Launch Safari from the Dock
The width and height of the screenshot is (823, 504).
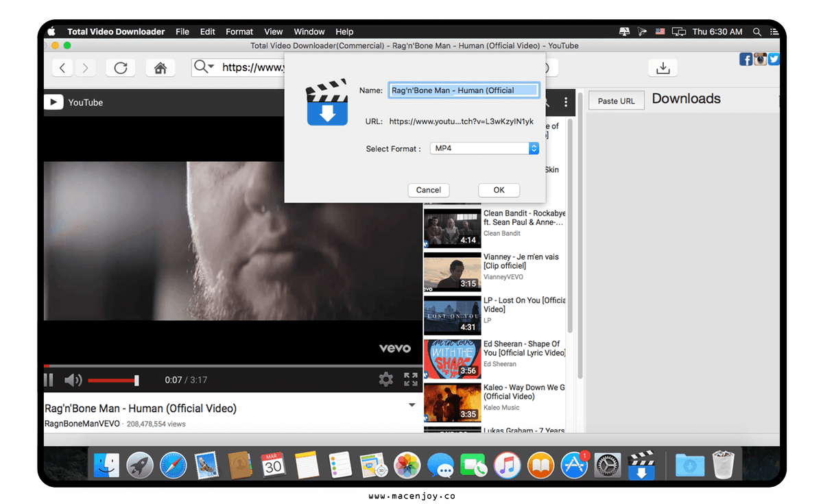click(x=174, y=465)
